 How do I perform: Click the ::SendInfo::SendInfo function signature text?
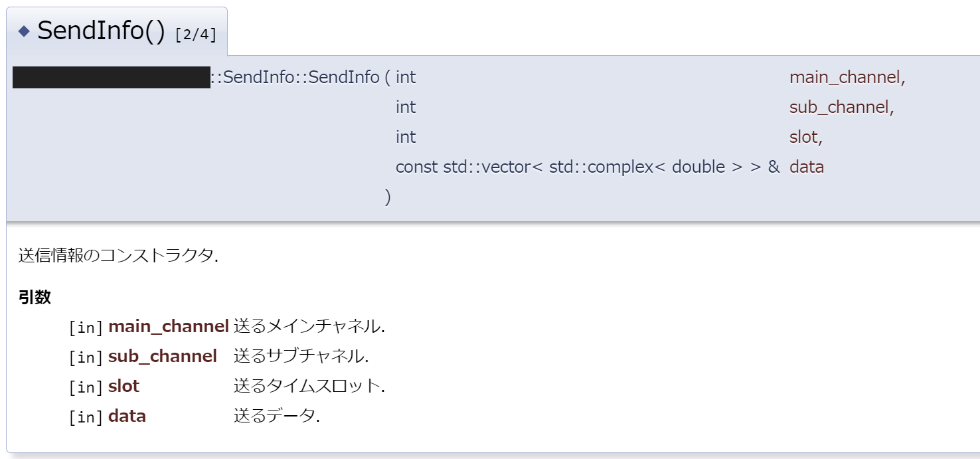tap(295, 77)
